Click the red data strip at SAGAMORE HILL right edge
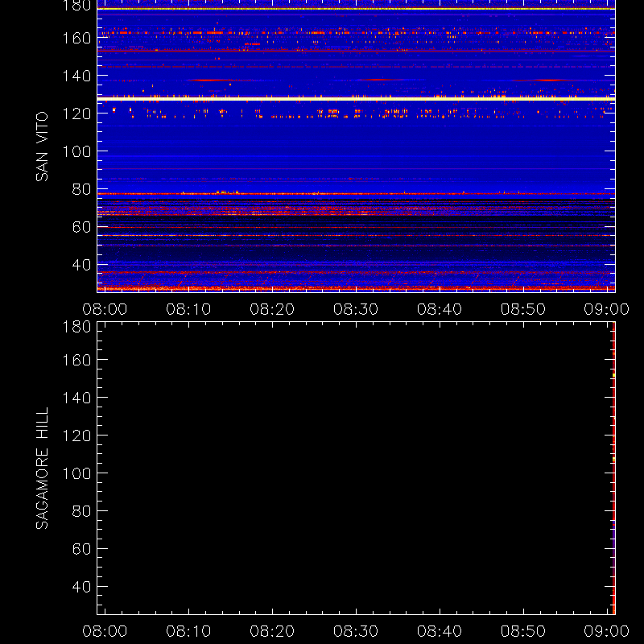 coord(614,469)
